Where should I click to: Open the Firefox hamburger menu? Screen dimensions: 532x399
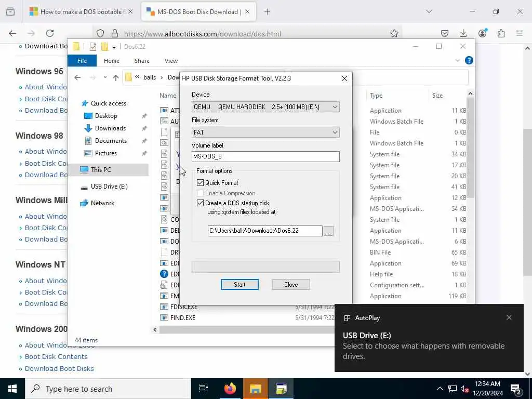point(520,33)
